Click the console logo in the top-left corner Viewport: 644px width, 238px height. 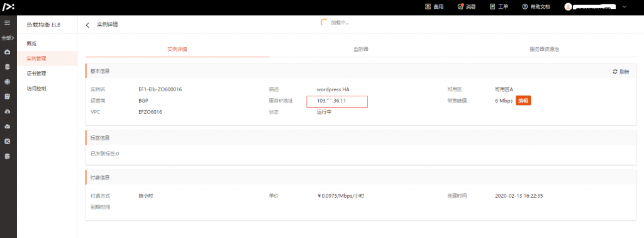[x=8, y=6]
